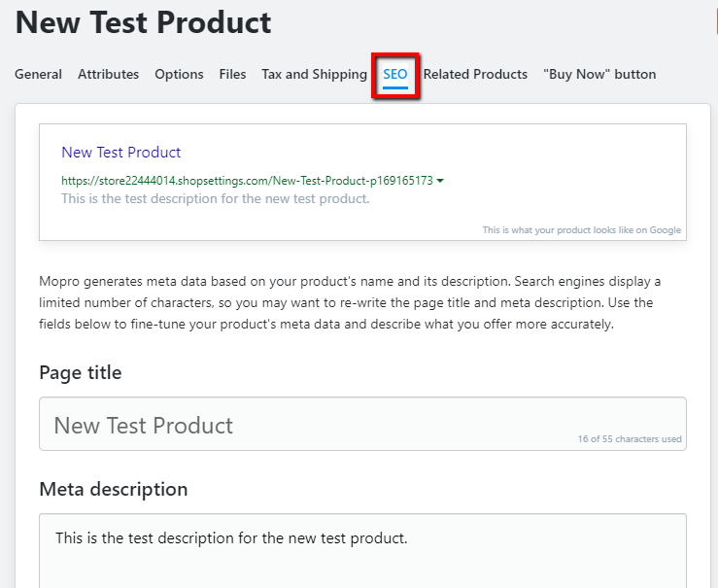The image size is (718, 588).
Task: Click the Mopro meta data explanation paragraph
Action: pos(350,302)
